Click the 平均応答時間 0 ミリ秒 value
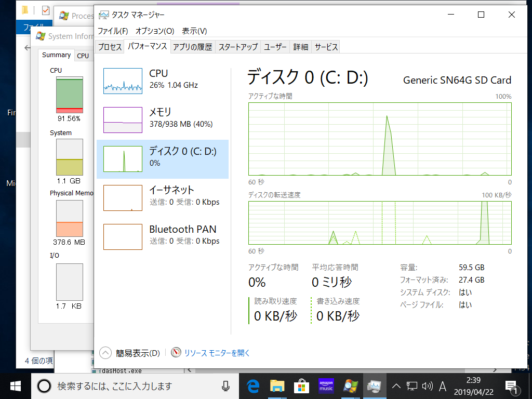This screenshot has width=532, height=399. tap(332, 282)
